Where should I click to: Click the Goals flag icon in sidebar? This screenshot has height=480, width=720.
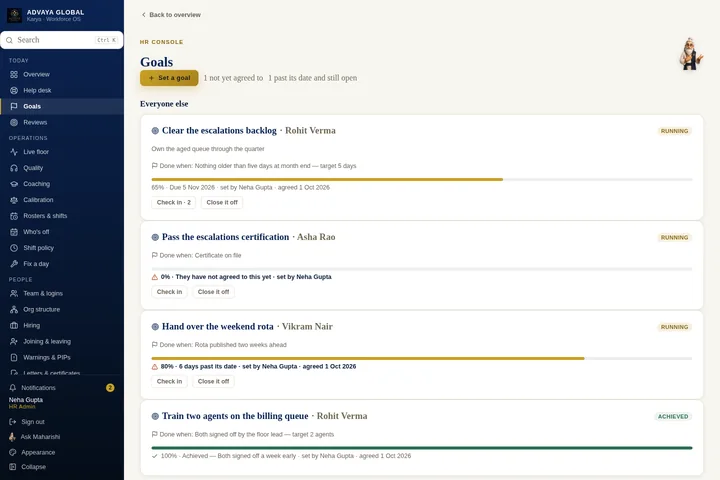[x=14, y=106]
